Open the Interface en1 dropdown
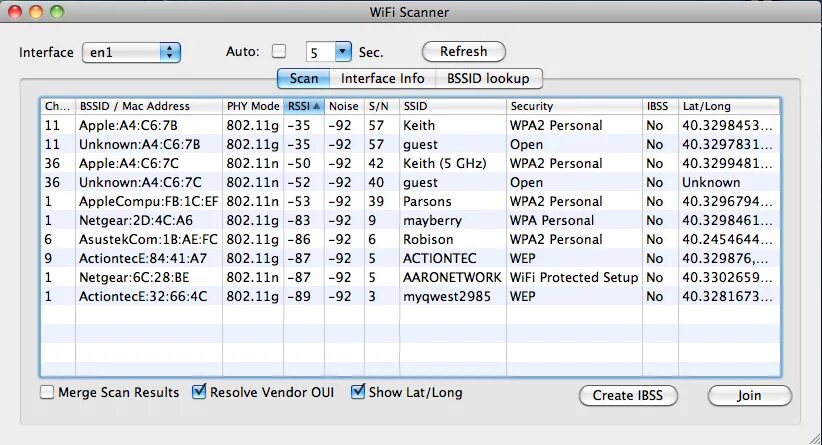The image size is (822, 445). pos(131,52)
